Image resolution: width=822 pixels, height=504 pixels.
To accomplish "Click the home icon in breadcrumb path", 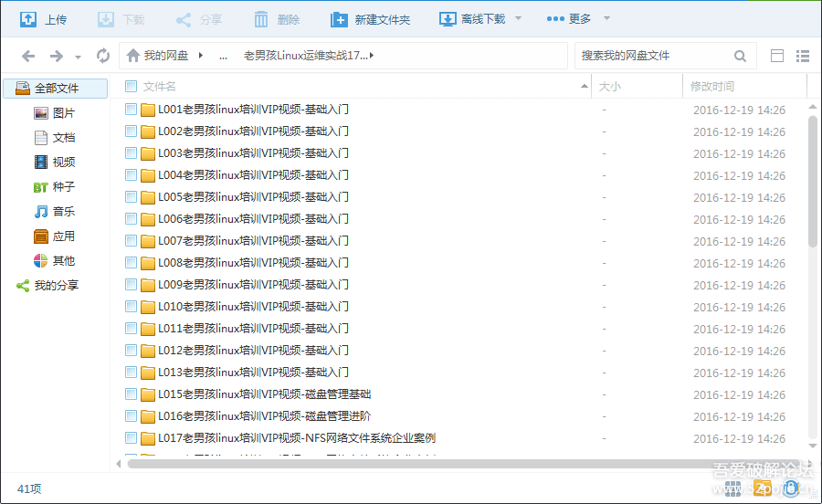I will coord(133,56).
